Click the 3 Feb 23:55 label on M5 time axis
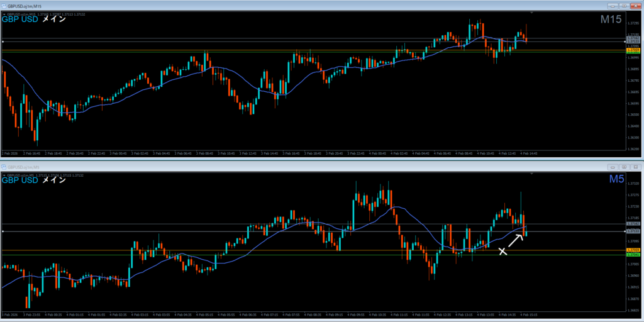Screen dimensions: 644x322 [31, 314]
